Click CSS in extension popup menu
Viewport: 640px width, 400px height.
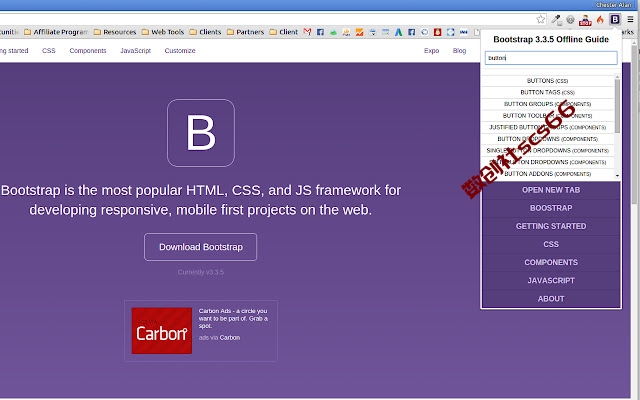[551, 244]
